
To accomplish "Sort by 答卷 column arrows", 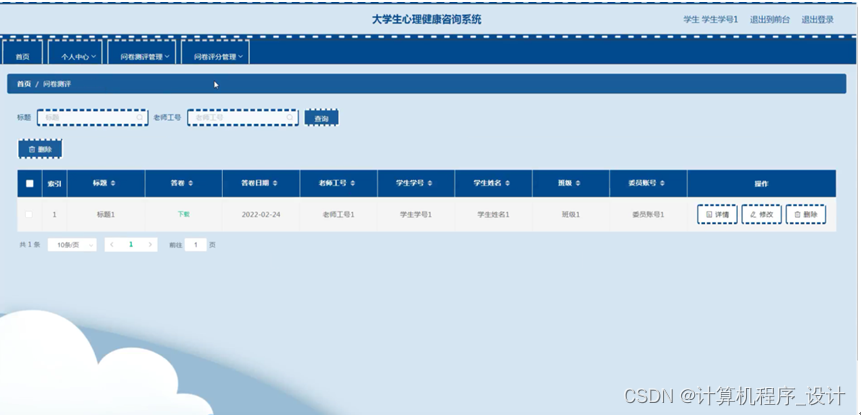I will tap(190, 183).
